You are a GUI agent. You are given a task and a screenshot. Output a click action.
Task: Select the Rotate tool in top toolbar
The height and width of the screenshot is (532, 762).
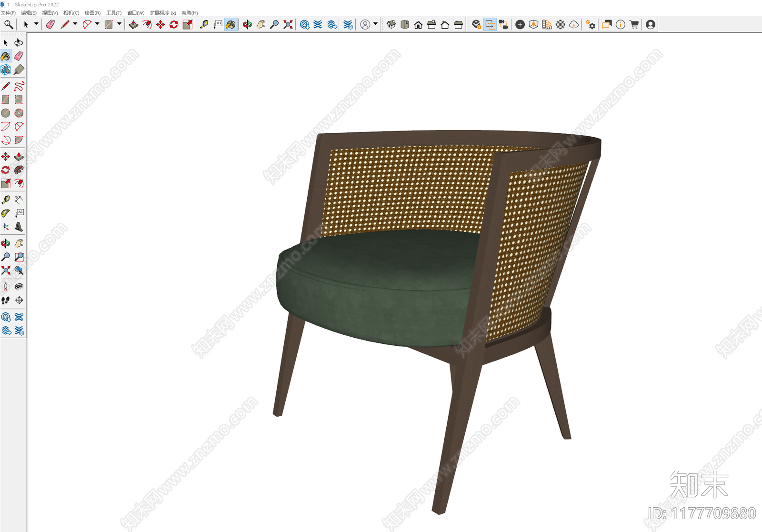coord(174,24)
